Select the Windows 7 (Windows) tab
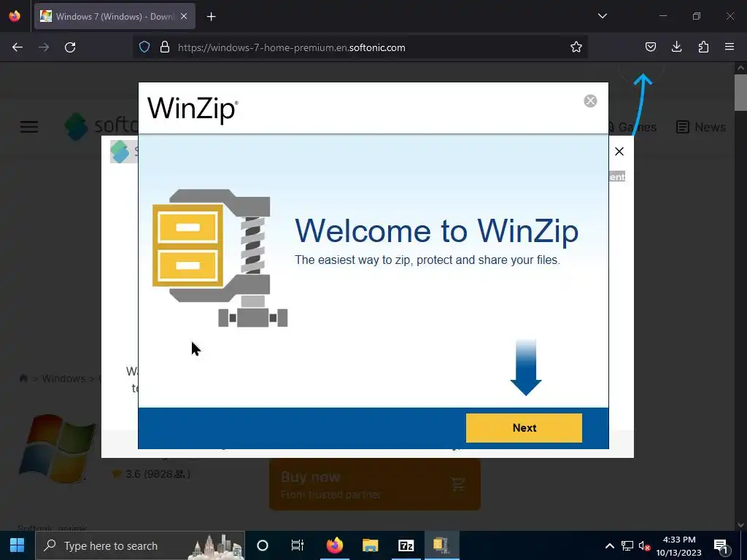 [x=115, y=16]
